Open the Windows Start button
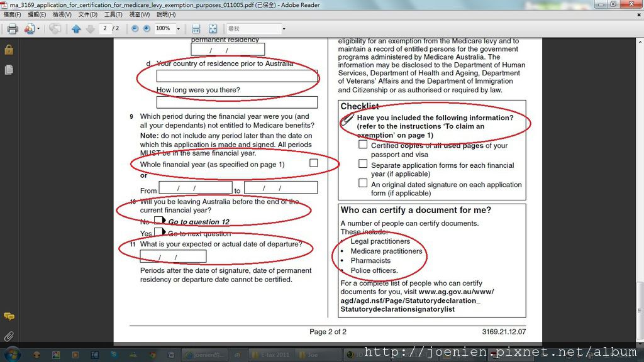This screenshot has height=362, width=644. pos(12,354)
